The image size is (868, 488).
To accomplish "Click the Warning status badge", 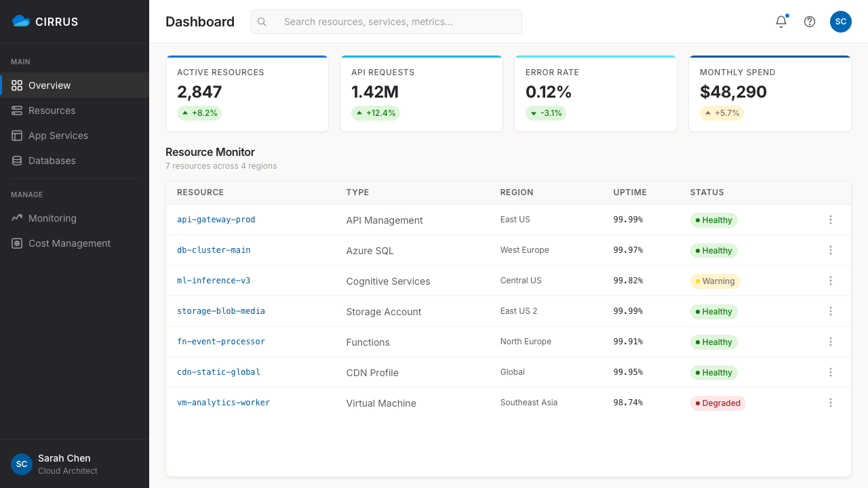I will tap(715, 281).
